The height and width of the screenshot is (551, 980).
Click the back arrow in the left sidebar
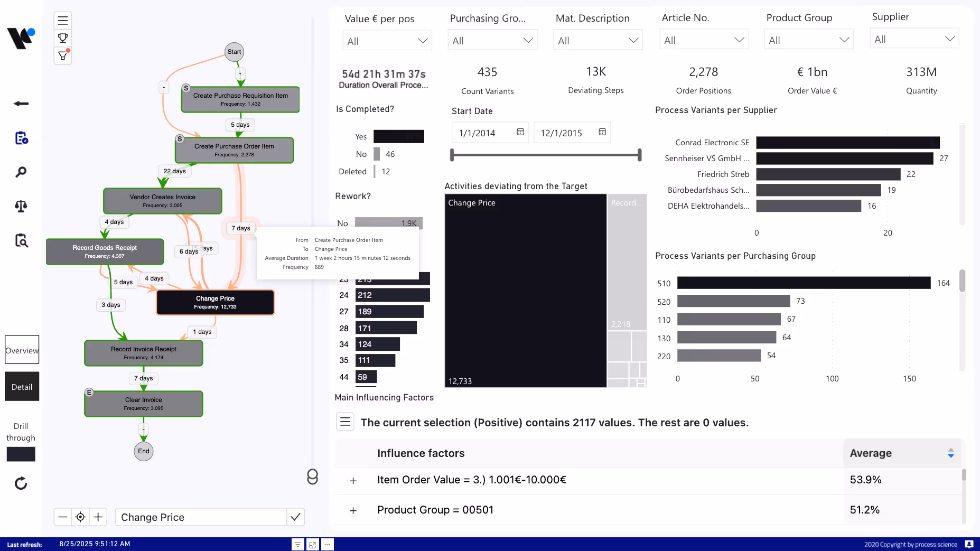[x=21, y=104]
